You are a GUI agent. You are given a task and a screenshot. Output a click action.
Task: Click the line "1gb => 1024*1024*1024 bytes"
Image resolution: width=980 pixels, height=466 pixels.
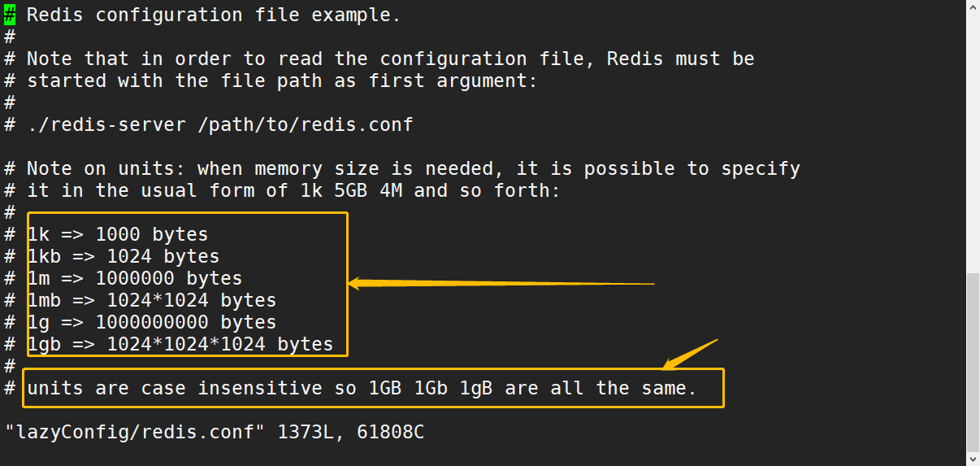point(180,344)
